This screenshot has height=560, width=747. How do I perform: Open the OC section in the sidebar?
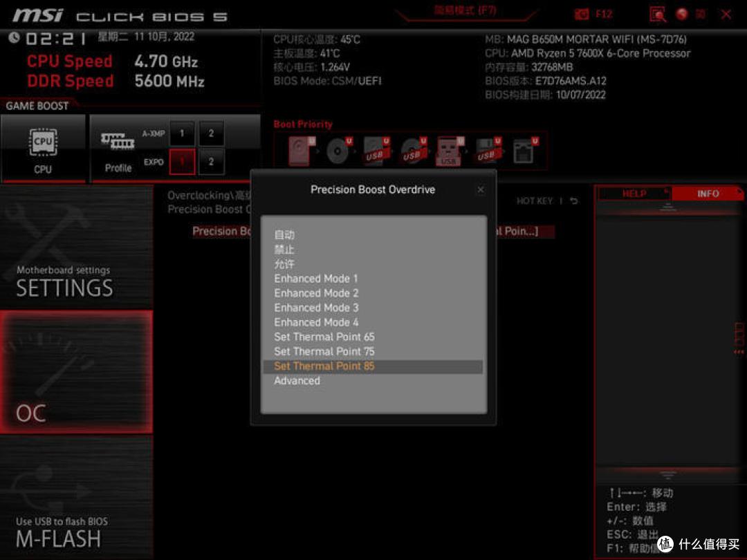(x=76, y=372)
